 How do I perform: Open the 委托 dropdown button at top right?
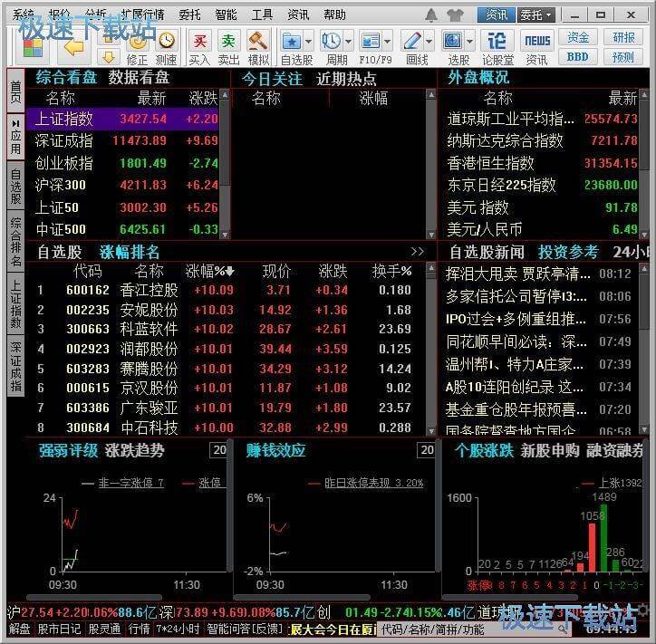point(536,15)
